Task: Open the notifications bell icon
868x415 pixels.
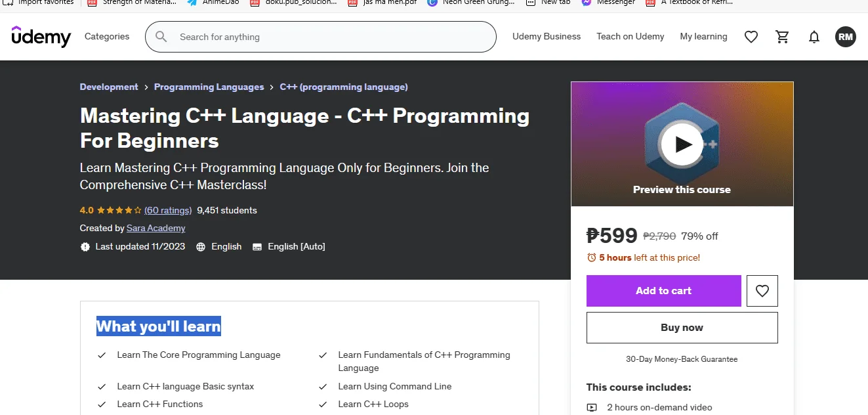Action: pyautogui.click(x=814, y=37)
